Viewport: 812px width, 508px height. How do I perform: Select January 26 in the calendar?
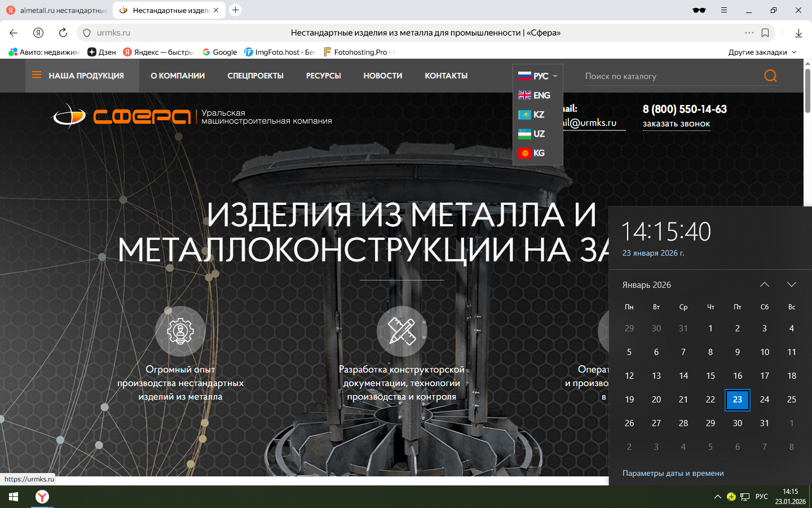coord(629,423)
